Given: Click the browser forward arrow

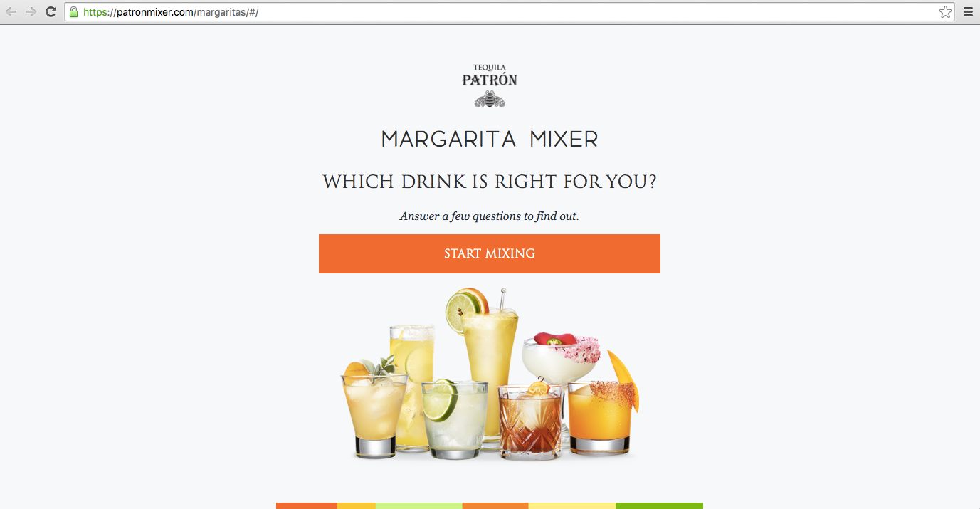Looking at the screenshot, I should tap(31, 11).
